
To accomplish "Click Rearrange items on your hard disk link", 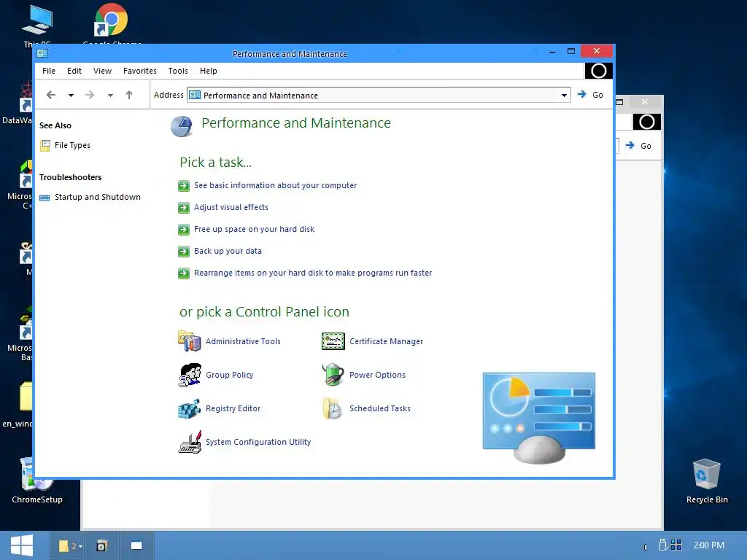I will click(313, 273).
